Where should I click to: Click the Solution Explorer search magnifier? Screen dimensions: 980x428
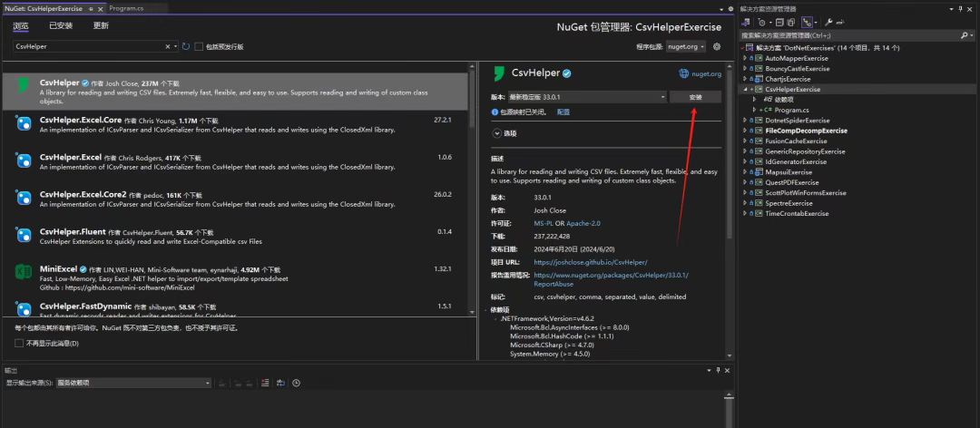click(963, 35)
